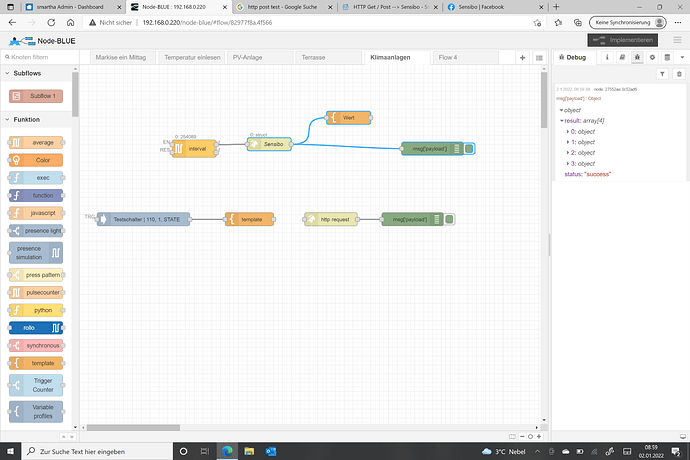Click the filter debug messages icon
690x460 pixels.
click(661, 74)
